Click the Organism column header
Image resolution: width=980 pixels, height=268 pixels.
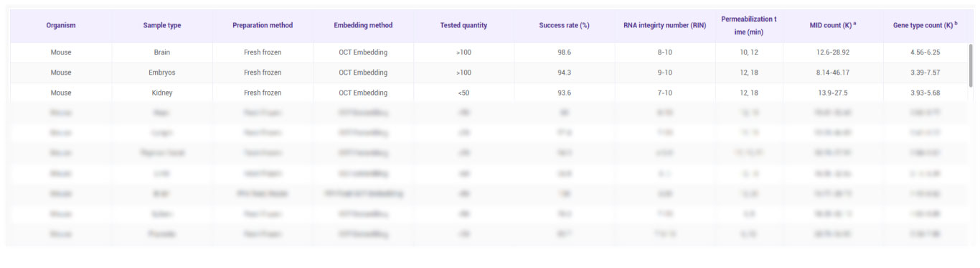coord(61,25)
